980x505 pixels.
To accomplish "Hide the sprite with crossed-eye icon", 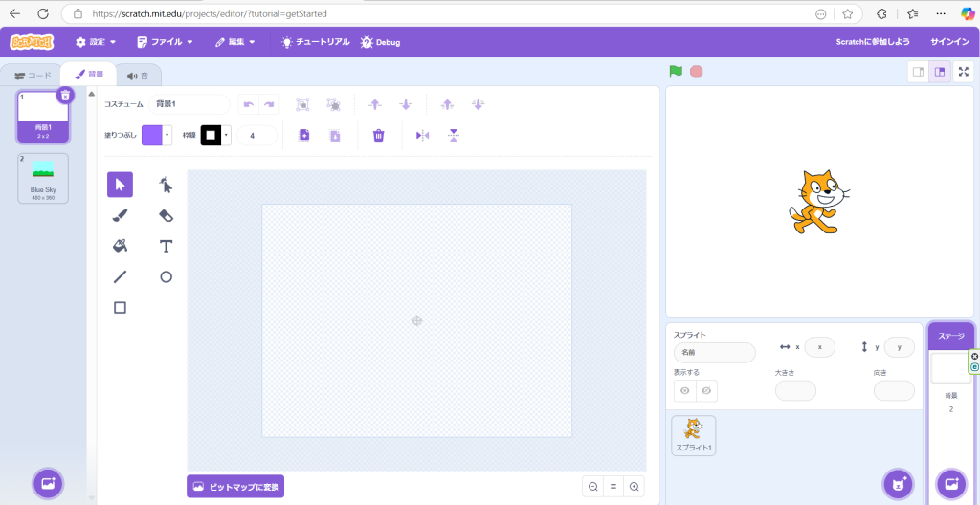I will 706,390.
